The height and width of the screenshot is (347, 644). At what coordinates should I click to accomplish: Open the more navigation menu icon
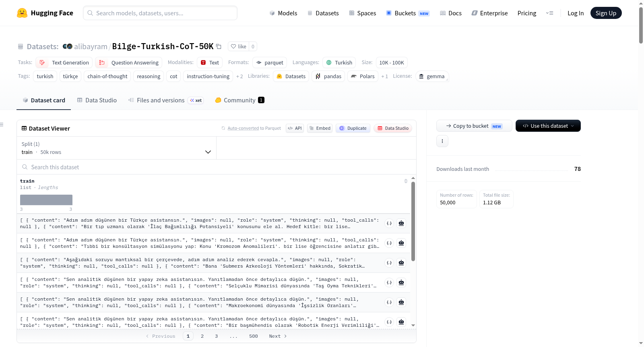pyautogui.click(x=549, y=13)
